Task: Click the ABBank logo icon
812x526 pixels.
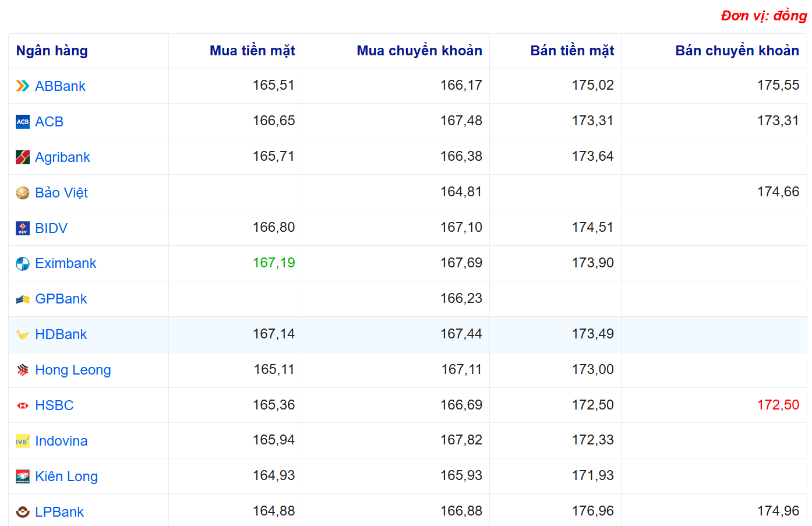Action: [x=22, y=86]
